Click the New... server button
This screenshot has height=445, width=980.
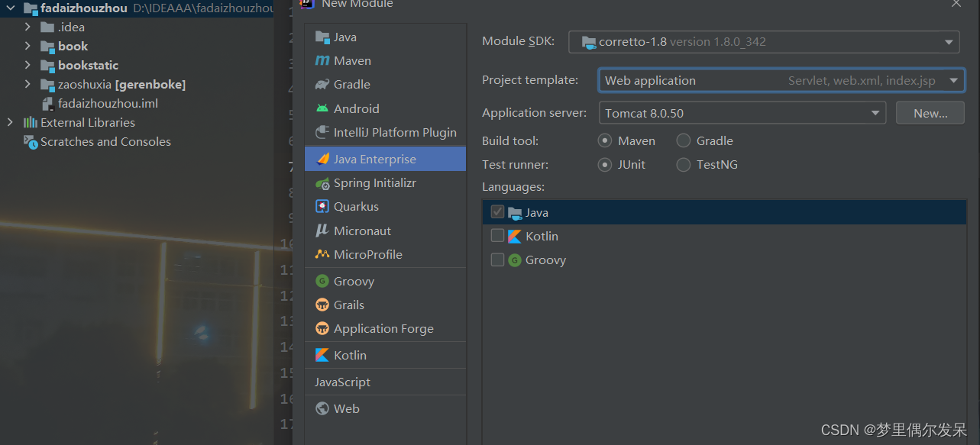point(930,113)
